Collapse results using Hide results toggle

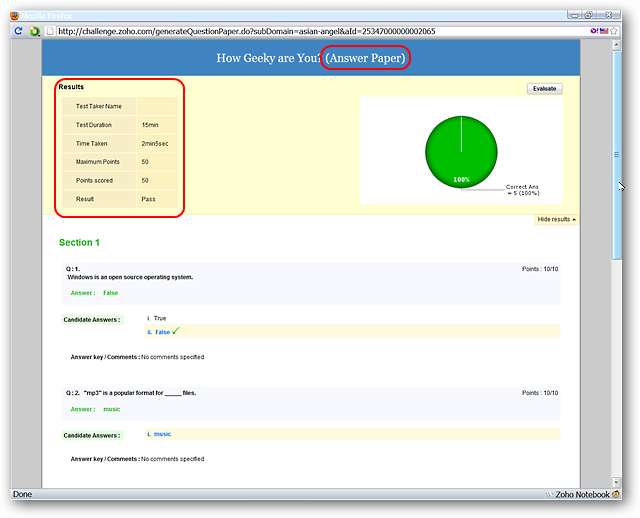click(x=556, y=219)
